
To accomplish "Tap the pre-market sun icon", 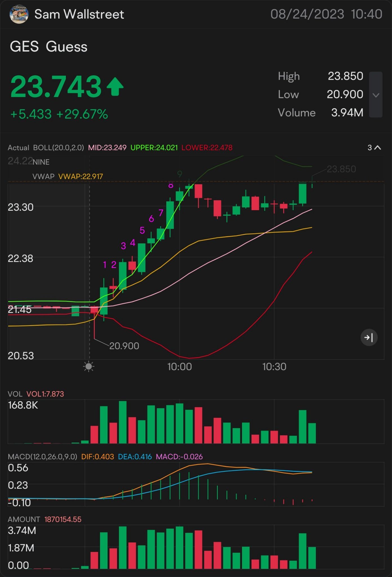I will (x=89, y=367).
